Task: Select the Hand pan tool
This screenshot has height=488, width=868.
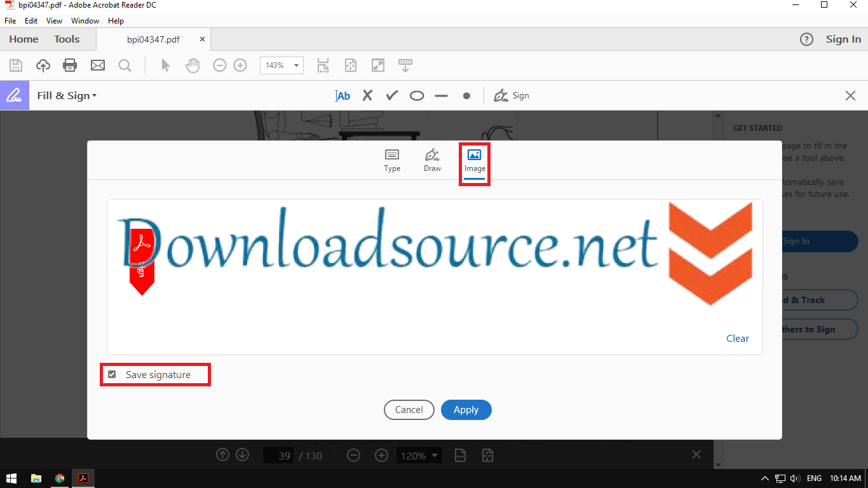Action: tap(193, 65)
